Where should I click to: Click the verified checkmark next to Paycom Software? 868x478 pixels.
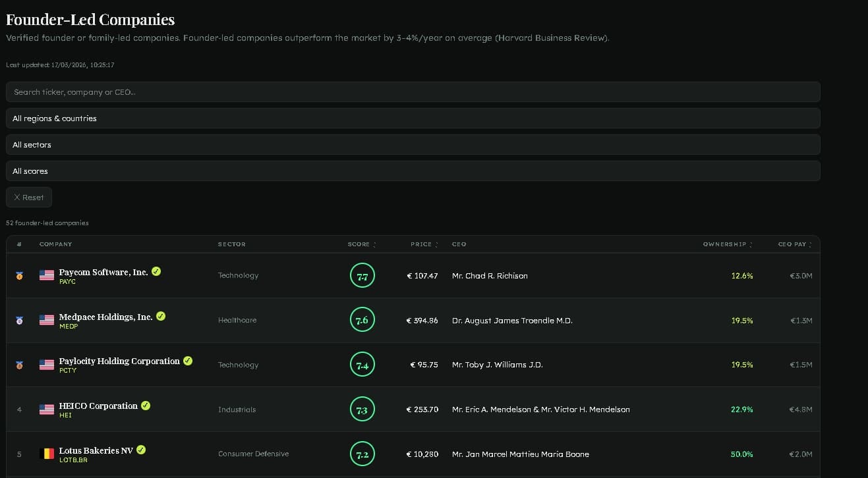(156, 271)
